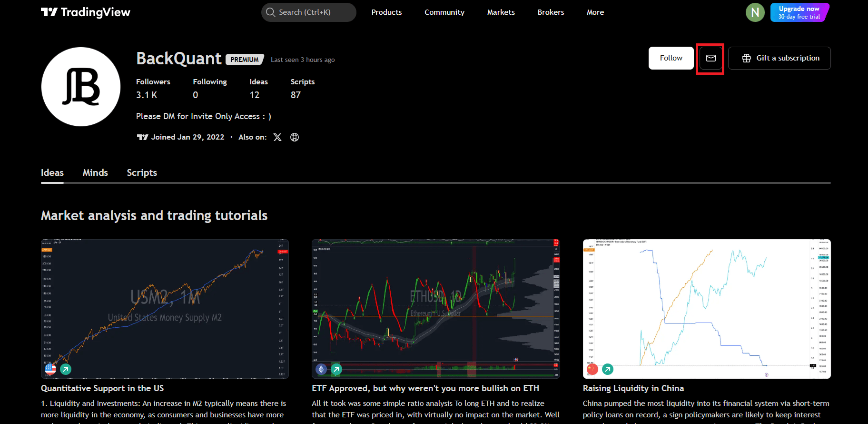Click the long arrow badge on ETH idea
This screenshot has height=424, width=868.
click(336, 369)
